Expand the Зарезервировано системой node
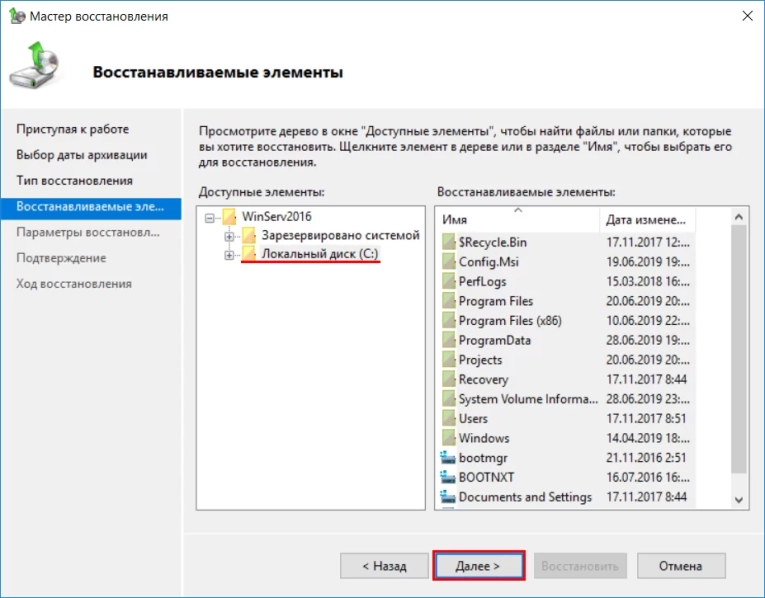 [230, 236]
